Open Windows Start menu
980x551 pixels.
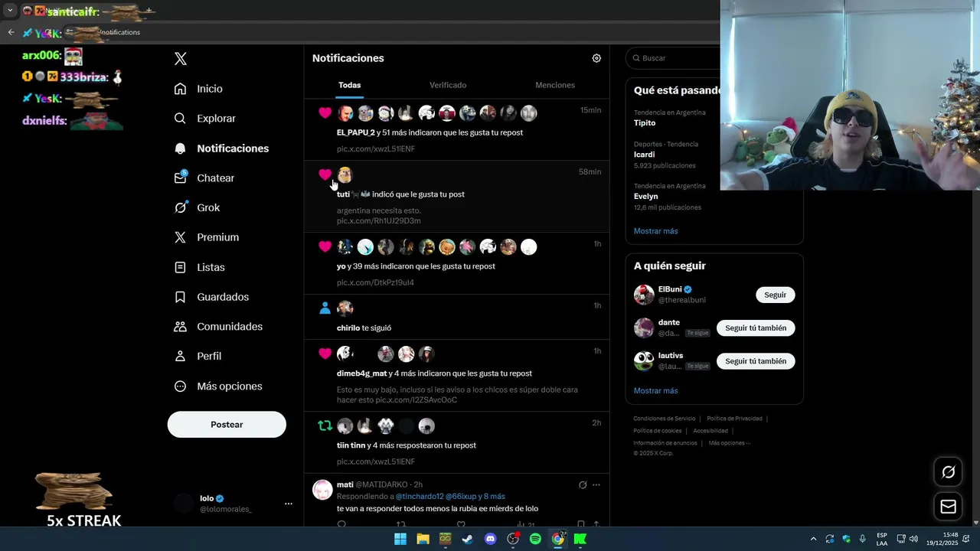point(400,539)
